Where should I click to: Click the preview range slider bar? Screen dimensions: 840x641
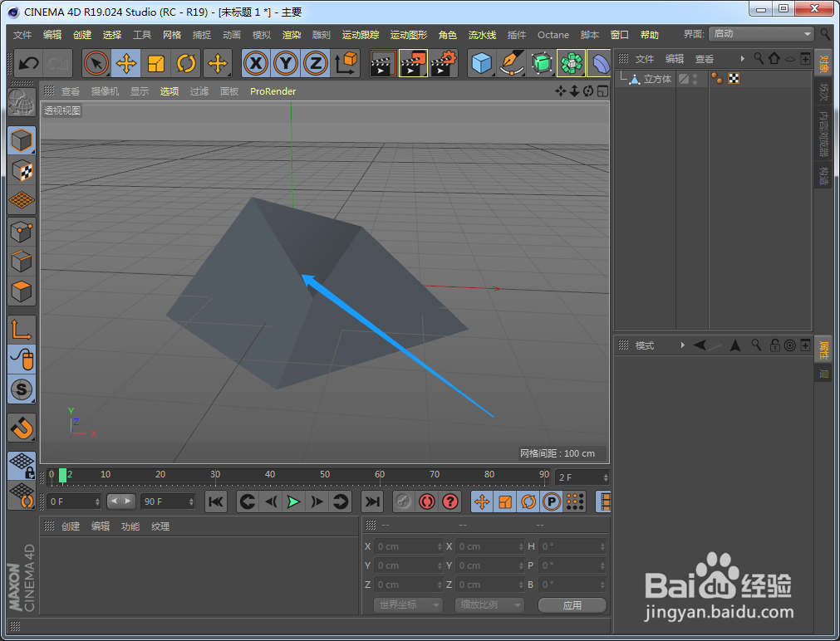(x=121, y=502)
